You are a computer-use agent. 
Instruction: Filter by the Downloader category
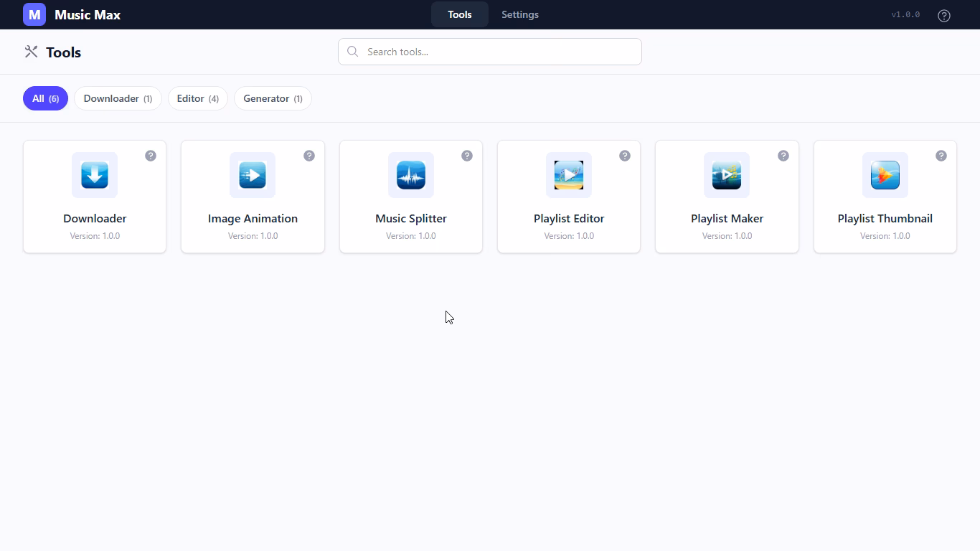point(118,98)
